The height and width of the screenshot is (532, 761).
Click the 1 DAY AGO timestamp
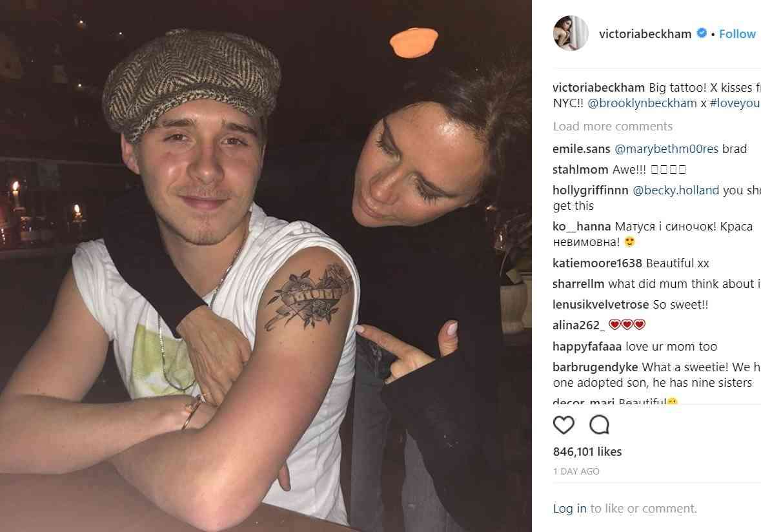pos(576,471)
